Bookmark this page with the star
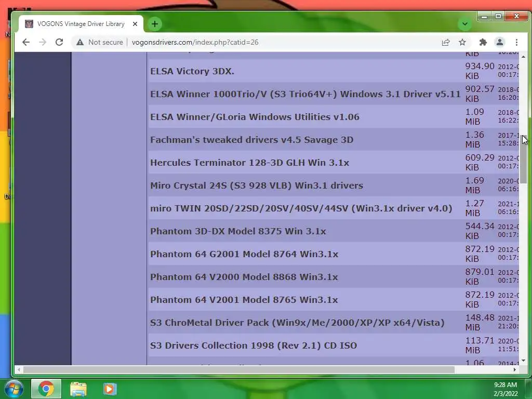This screenshot has height=399, width=532. [x=462, y=42]
